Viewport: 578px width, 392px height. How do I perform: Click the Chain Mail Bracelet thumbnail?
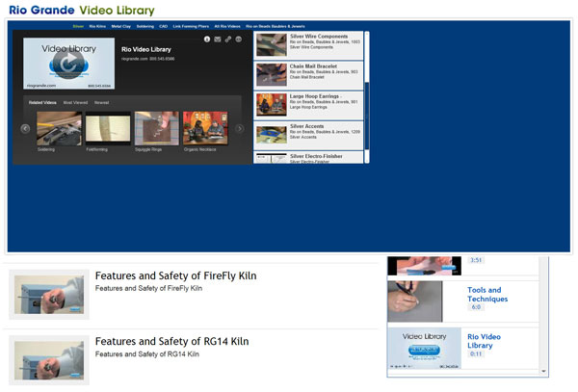[272, 75]
